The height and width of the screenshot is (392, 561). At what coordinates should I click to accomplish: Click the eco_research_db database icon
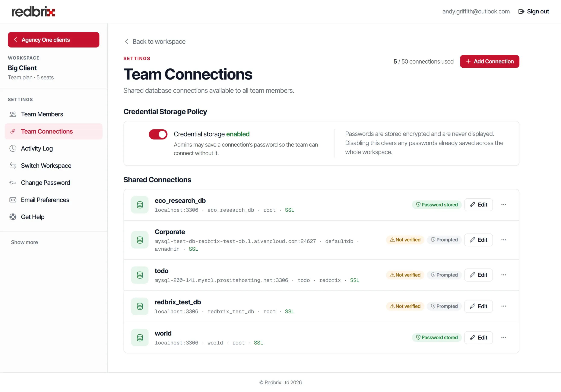pos(140,205)
